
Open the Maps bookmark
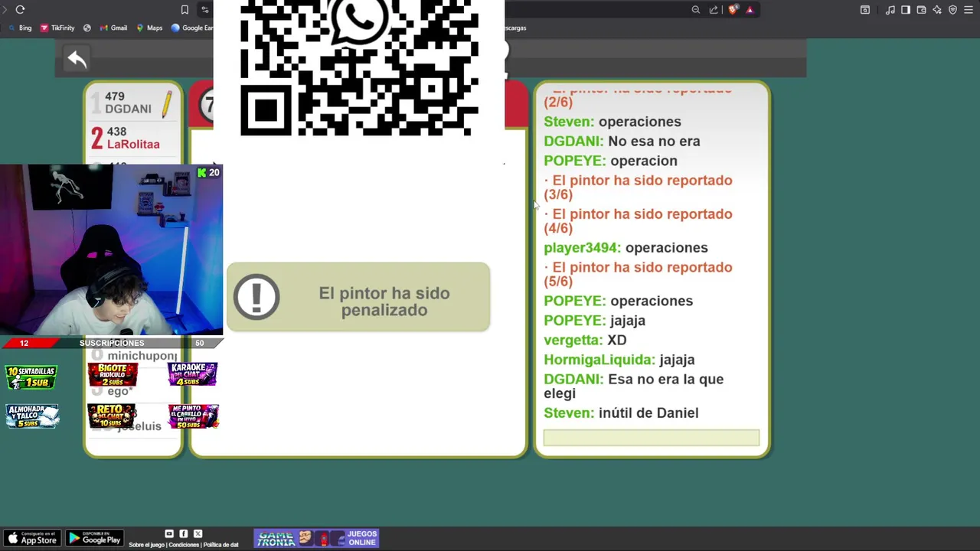[x=149, y=28]
